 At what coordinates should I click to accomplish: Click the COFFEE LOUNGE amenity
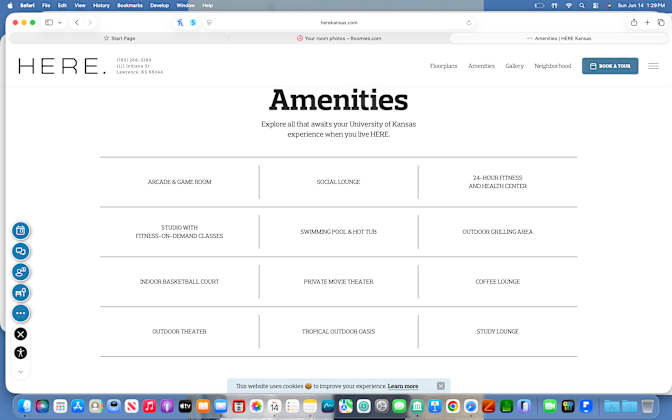[498, 282]
